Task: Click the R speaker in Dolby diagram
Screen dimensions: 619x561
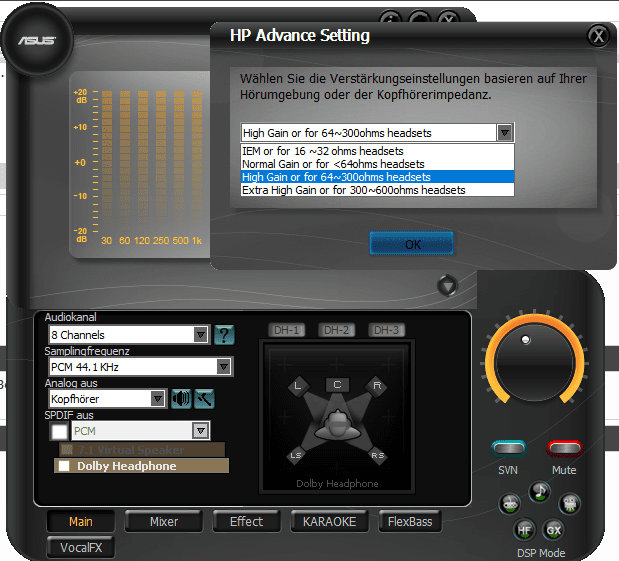Action: tap(377, 386)
